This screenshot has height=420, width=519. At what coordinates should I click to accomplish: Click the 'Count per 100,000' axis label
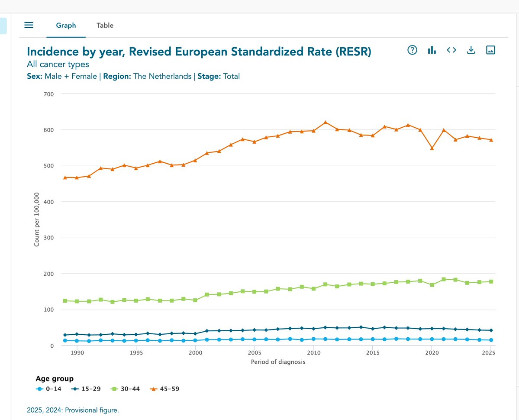pyautogui.click(x=36, y=220)
